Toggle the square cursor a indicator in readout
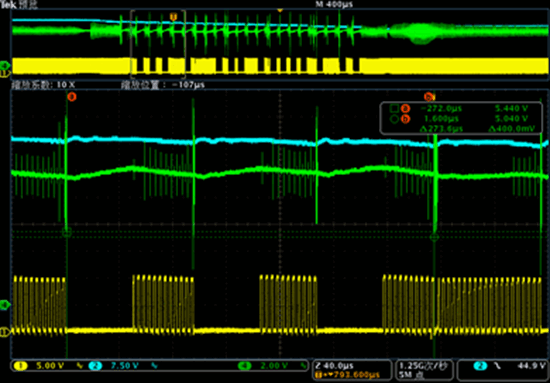Screen dimensions: 550x383 point(394,108)
